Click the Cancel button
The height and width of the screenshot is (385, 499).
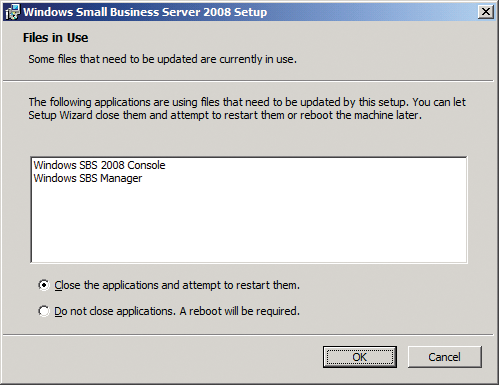[444, 357]
